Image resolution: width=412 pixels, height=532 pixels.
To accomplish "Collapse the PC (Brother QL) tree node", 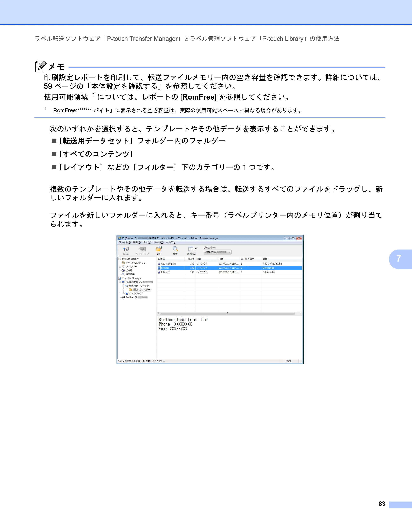I will 120,282.
